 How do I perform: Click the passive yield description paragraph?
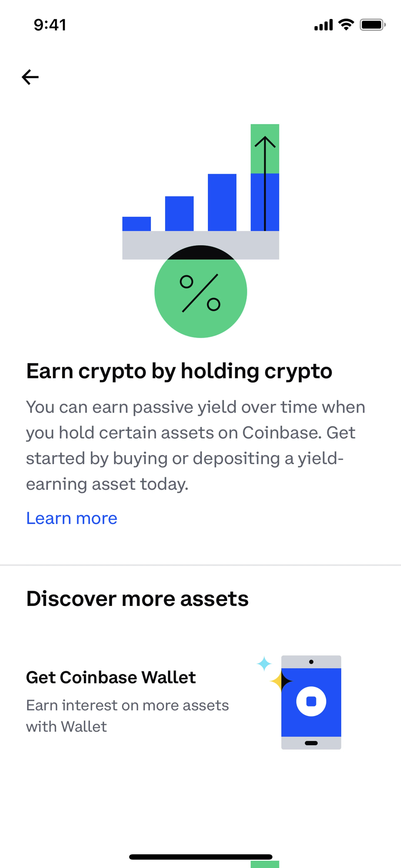tap(195, 445)
